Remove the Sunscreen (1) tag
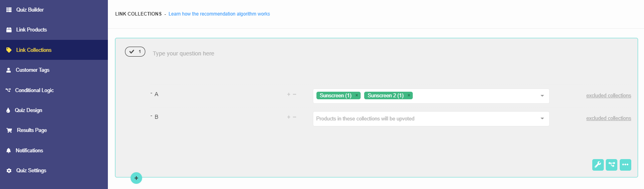 [x=357, y=95]
